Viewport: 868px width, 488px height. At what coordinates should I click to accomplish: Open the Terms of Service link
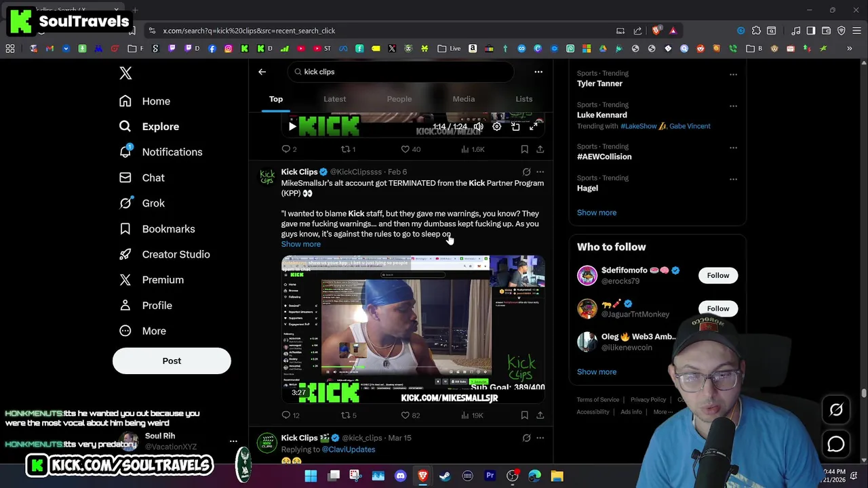(598, 400)
